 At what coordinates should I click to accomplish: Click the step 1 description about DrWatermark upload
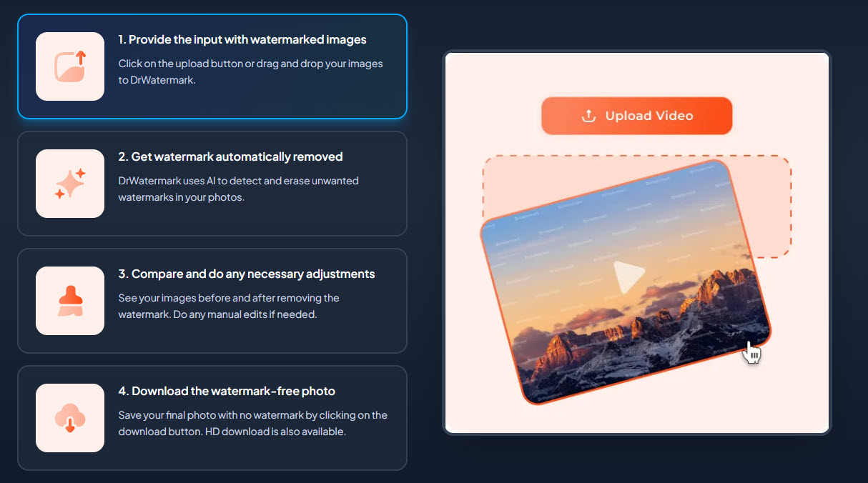coord(251,72)
